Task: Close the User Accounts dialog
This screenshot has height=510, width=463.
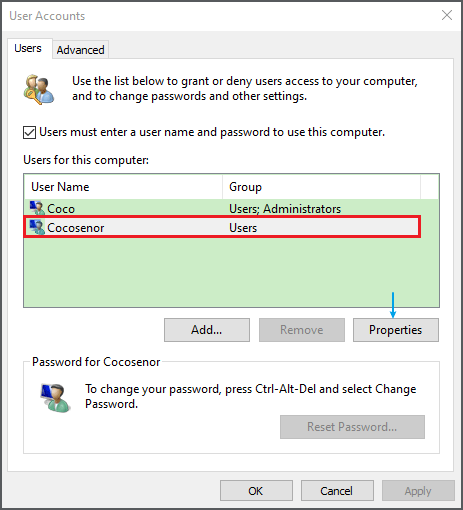Action: [447, 15]
